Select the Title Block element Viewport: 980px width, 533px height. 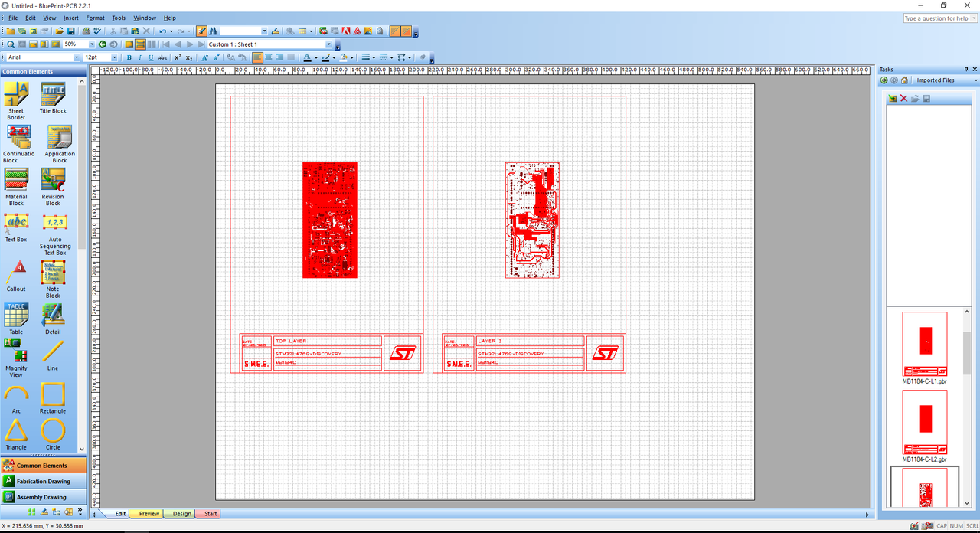[53, 98]
